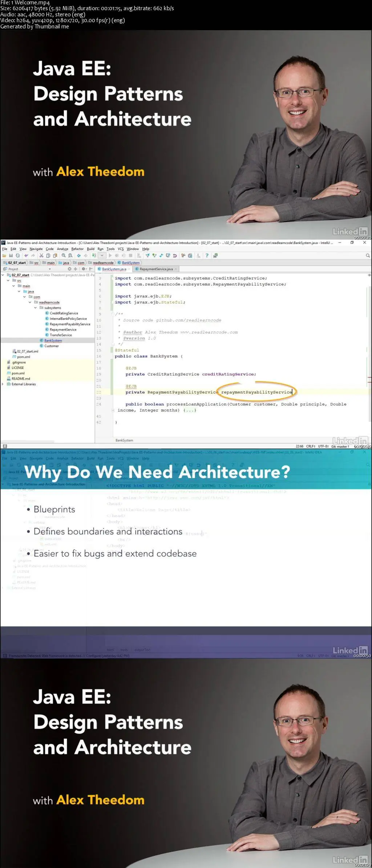Open the Analyze menu
Image resolution: width=372 pixels, height=868 pixels.
pos(62,249)
